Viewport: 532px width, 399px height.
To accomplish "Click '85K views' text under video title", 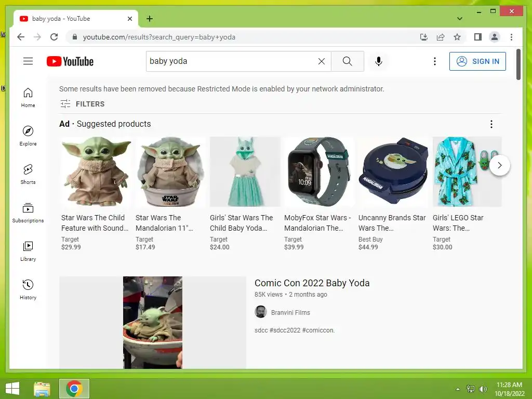I will point(269,295).
